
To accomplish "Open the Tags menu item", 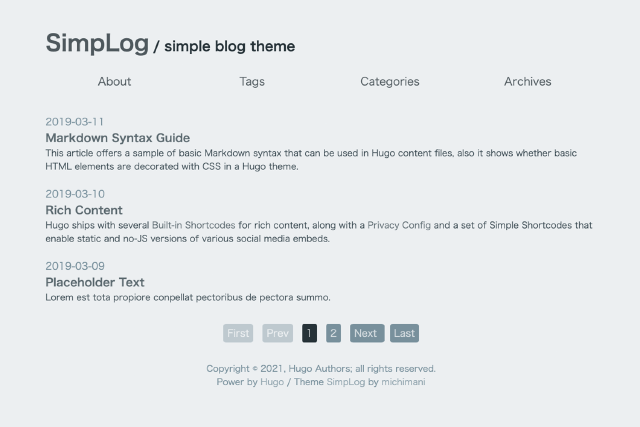I will 252,82.
